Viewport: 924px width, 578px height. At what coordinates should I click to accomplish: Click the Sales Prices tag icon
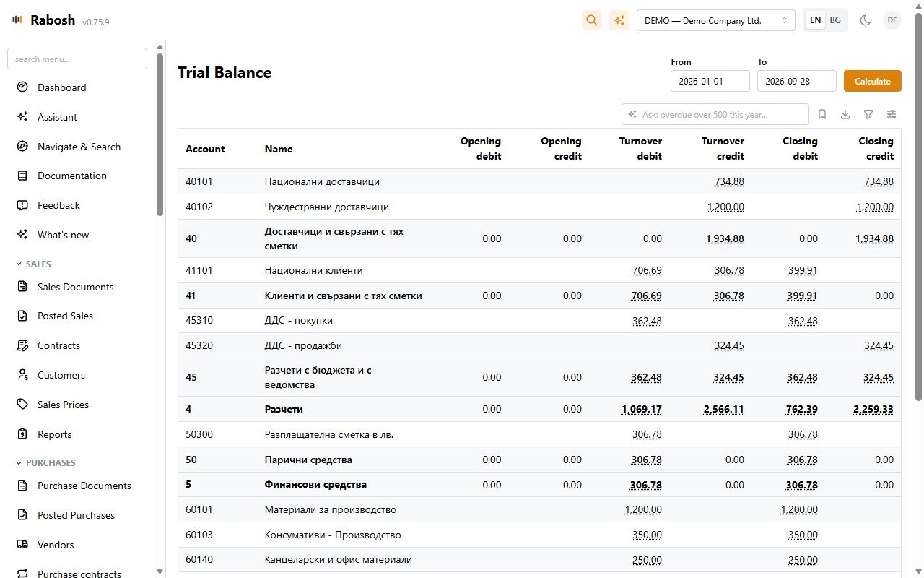click(x=22, y=405)
